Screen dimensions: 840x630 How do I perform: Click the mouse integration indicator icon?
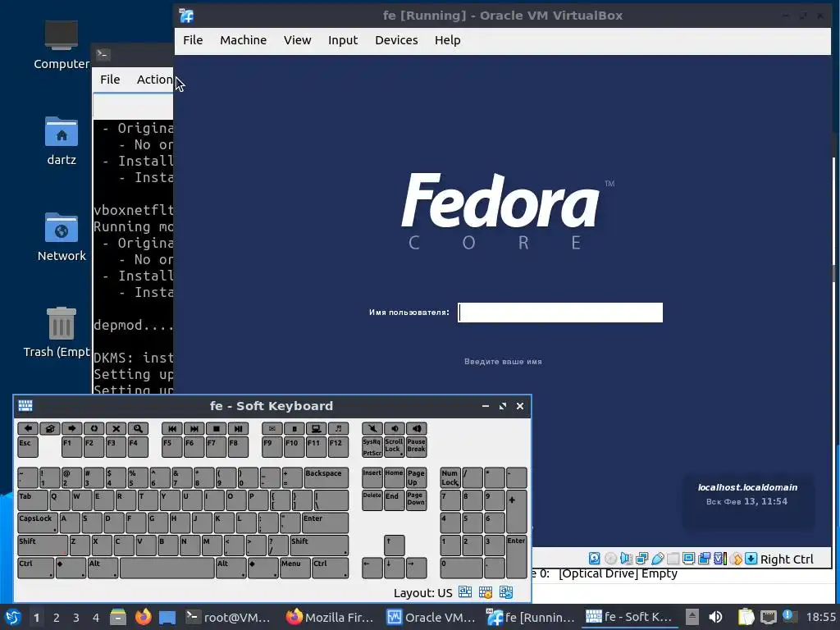coord(736,558)
